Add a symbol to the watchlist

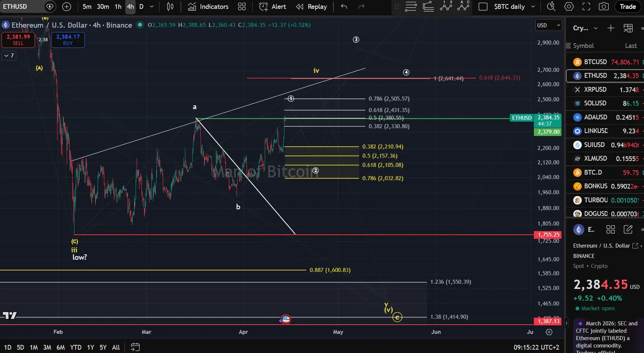pyautogui.click(x=610, y=28)
